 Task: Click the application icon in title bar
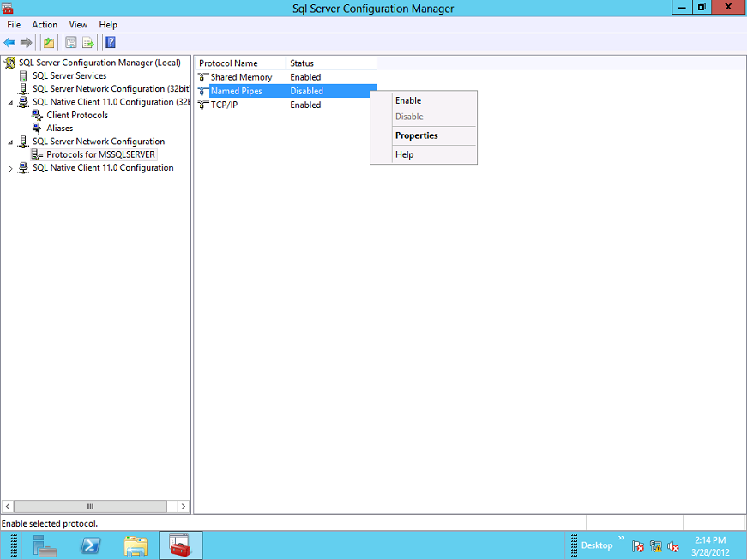7,8
